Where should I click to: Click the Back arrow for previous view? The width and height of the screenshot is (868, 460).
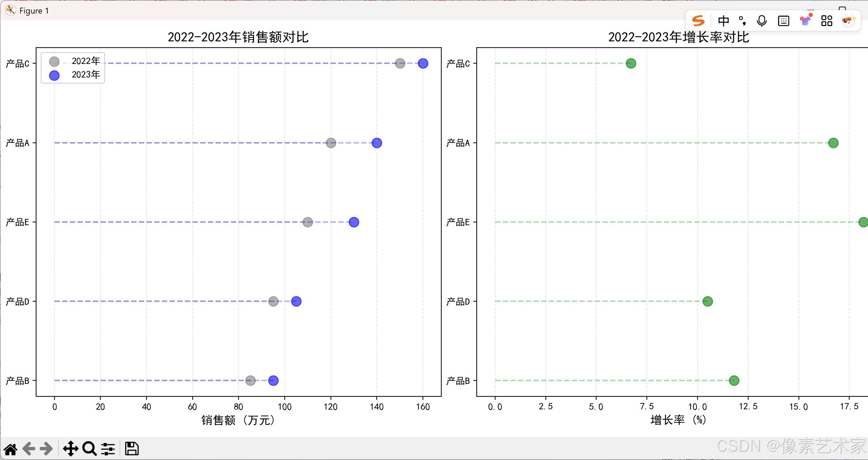coord(29,449)
